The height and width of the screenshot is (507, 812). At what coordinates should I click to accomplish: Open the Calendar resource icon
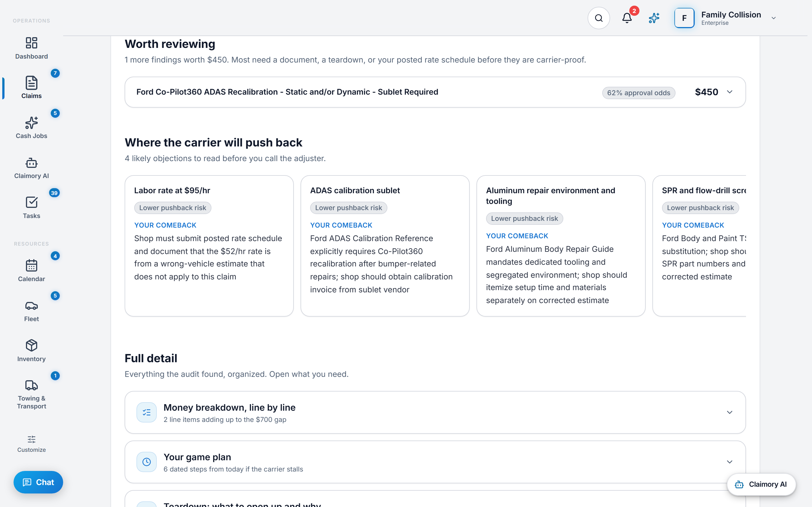click(x=32, y=266)
